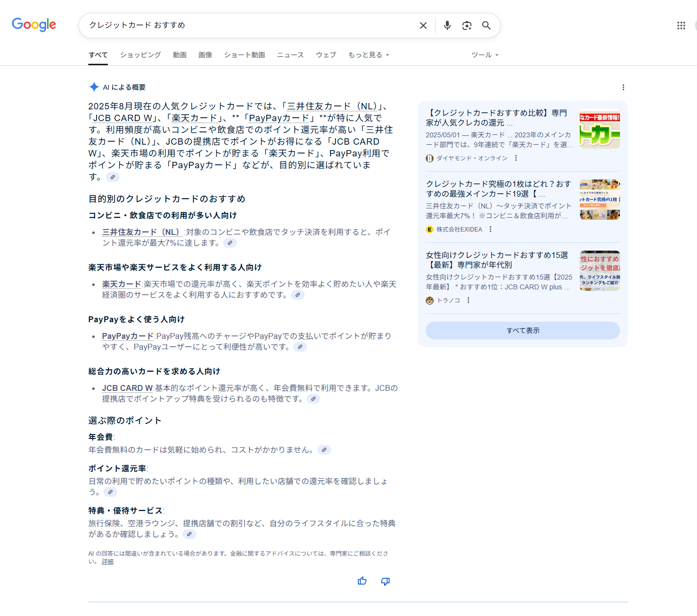The image size is (697, 616).
Task: Click the すべて表示 button
Action: [x=523, y=331]
